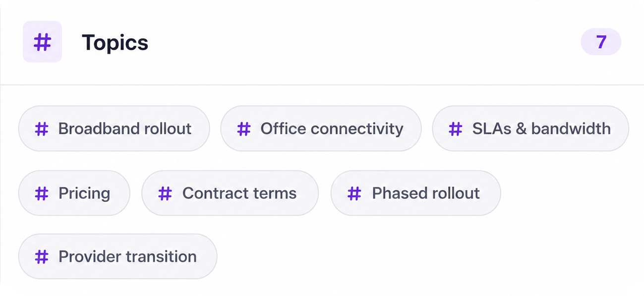Click the Topics section heading
This screenshot has height=296, width=644.
[x=115, y=43]
